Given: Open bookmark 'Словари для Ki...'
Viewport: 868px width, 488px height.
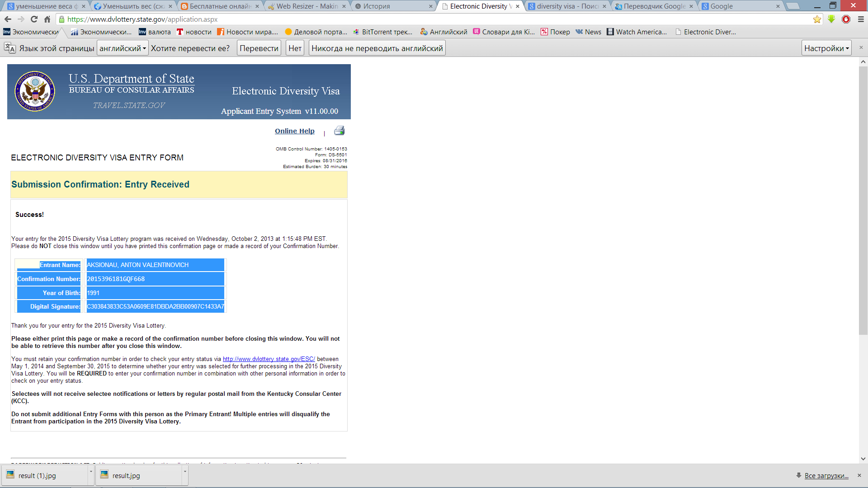Looking at the screenshot, I should pos(504,32).
